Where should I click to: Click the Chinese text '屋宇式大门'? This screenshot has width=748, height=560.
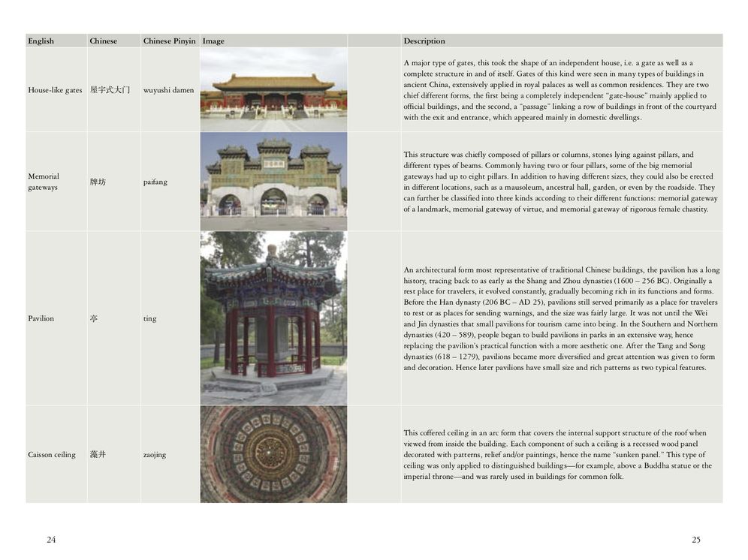pos(110,89)
